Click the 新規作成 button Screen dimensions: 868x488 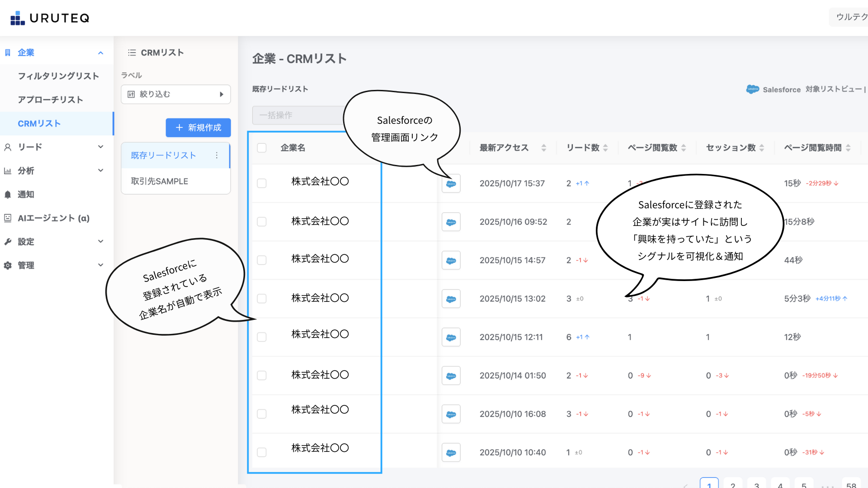click(198, 128)
